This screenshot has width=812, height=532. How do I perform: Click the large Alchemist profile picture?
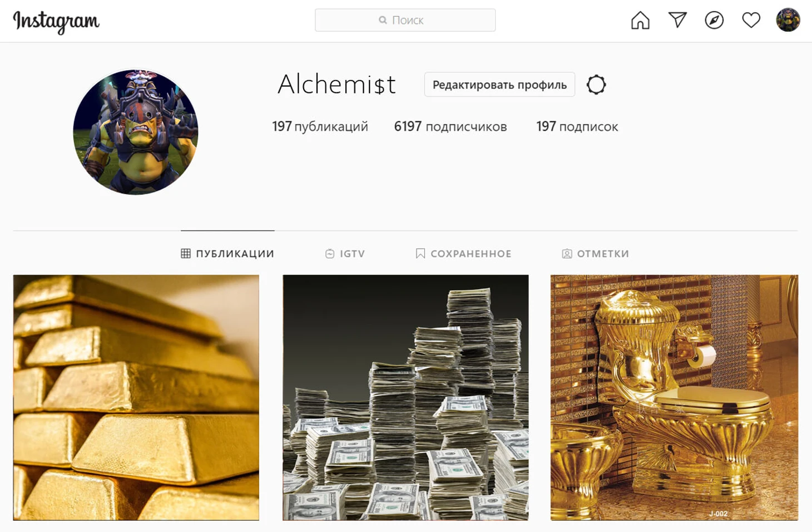pyautogui.click(x=136, y=132)
